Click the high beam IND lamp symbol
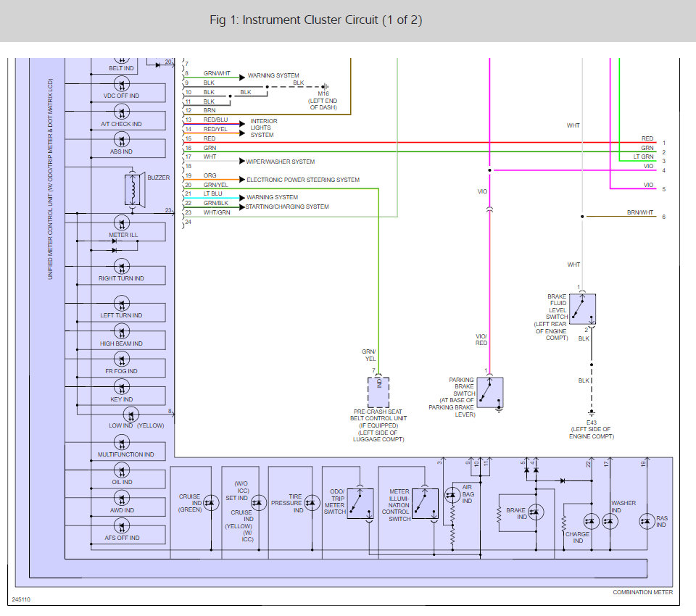 click(x=122, y=331)
